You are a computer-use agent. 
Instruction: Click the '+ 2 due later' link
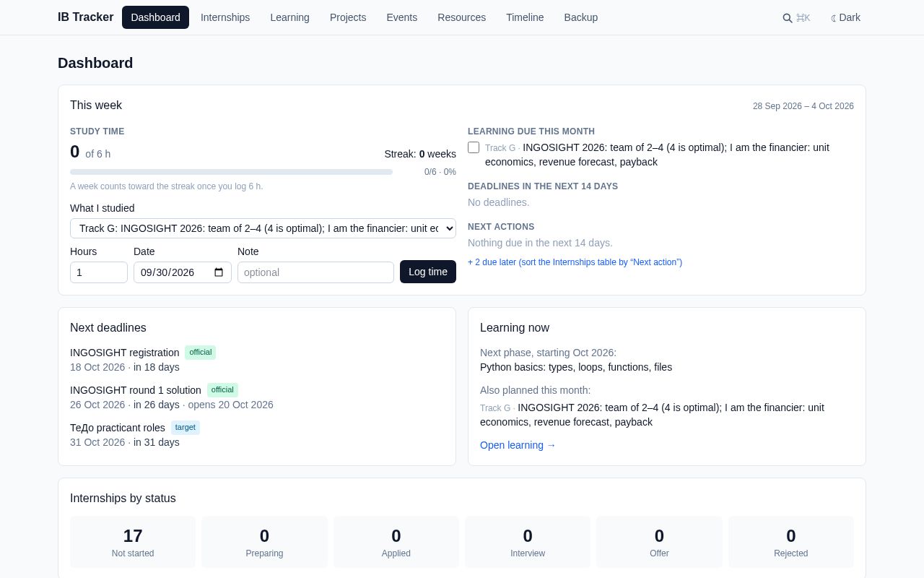point(575,262)
